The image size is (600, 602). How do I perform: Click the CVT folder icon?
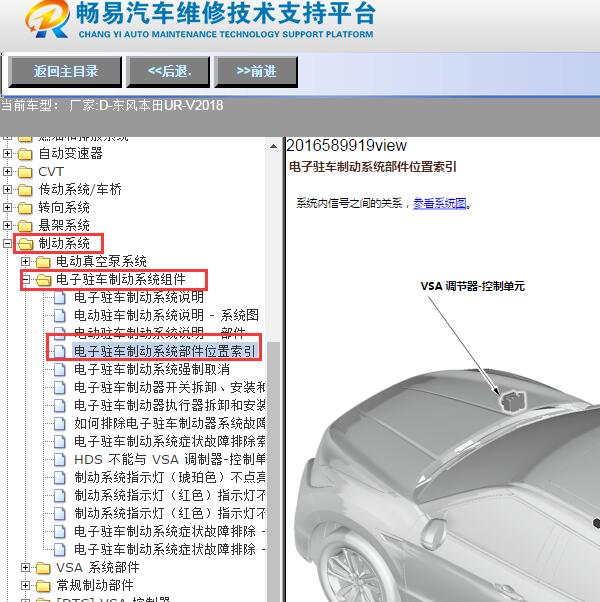[25, 172]
